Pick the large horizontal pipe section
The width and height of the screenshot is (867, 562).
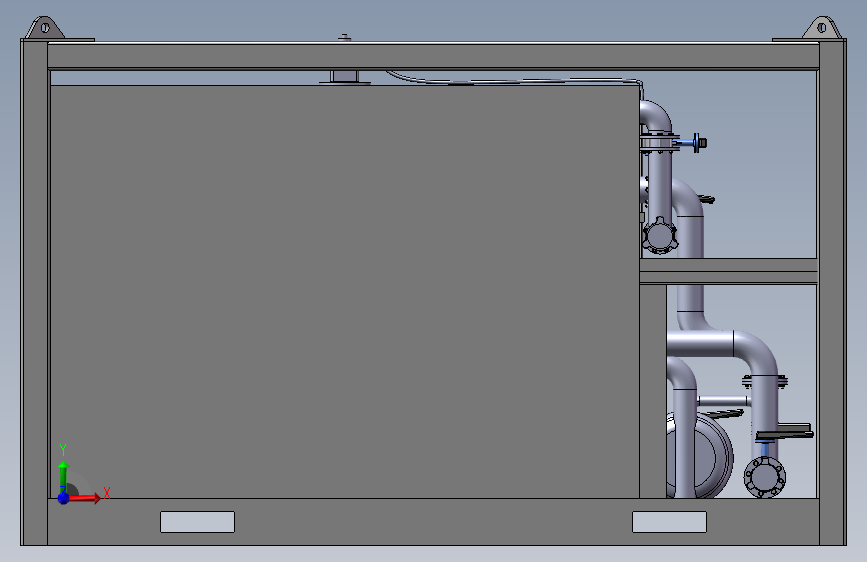pyautogui.click(x=700, y=344)
